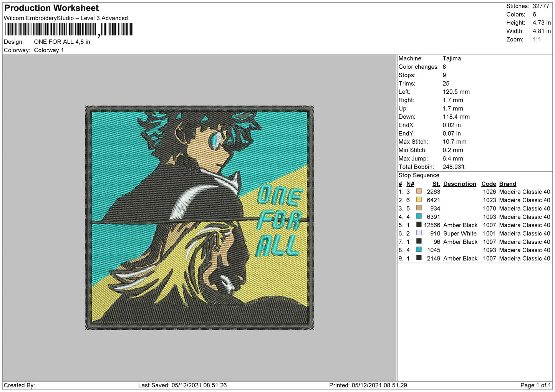Image resolution: width=555 pixels, height=392 pixels.
Task: Click the Min Stitch value '0.2 mm'
Action: pos(453,150)
